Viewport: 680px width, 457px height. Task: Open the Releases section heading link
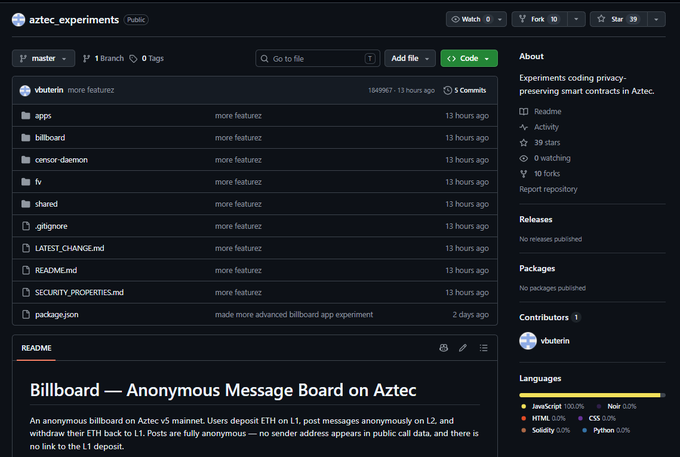click(536, 219)
